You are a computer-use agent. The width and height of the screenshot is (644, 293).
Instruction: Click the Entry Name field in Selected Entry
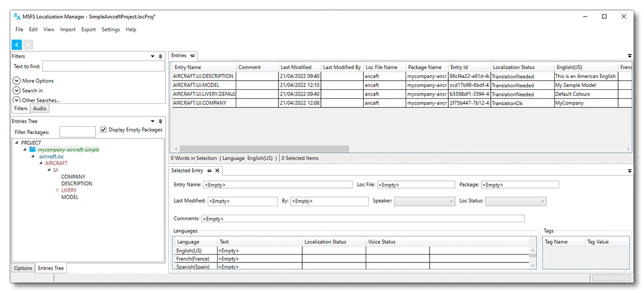(x=277, y=184)
